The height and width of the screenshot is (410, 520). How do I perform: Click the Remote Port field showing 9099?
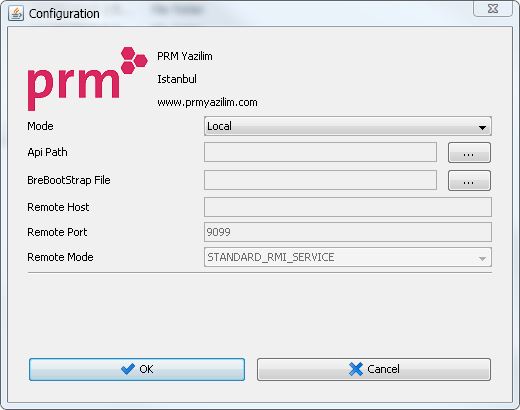[348, 232]
